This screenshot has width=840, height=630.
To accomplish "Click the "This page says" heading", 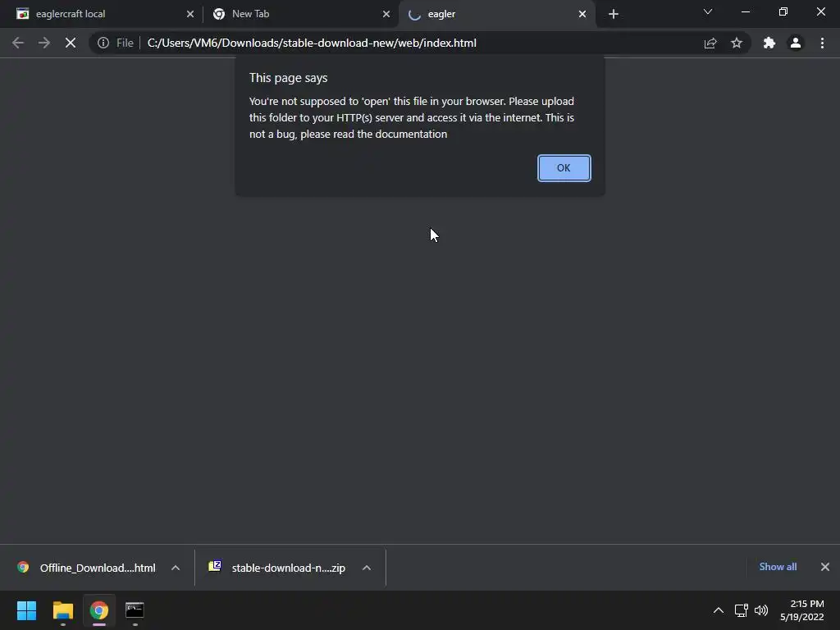I will click(x=288, y=78).
